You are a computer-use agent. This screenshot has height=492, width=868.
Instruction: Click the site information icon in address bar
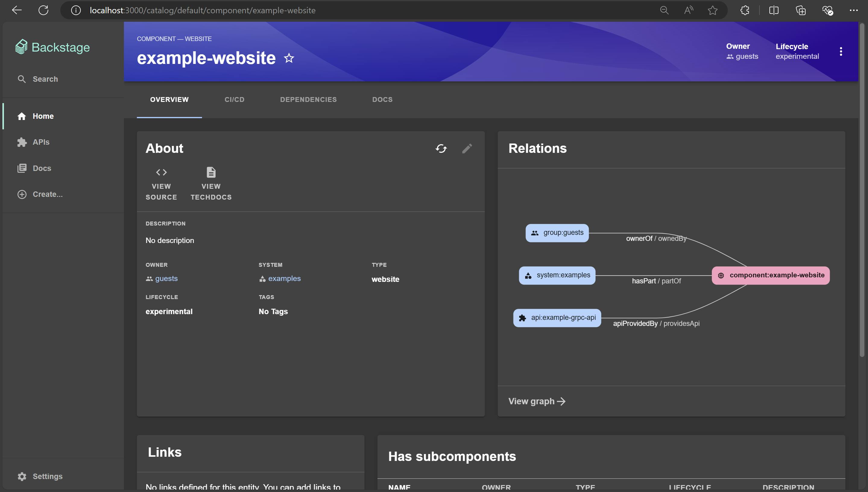(76, 11)
